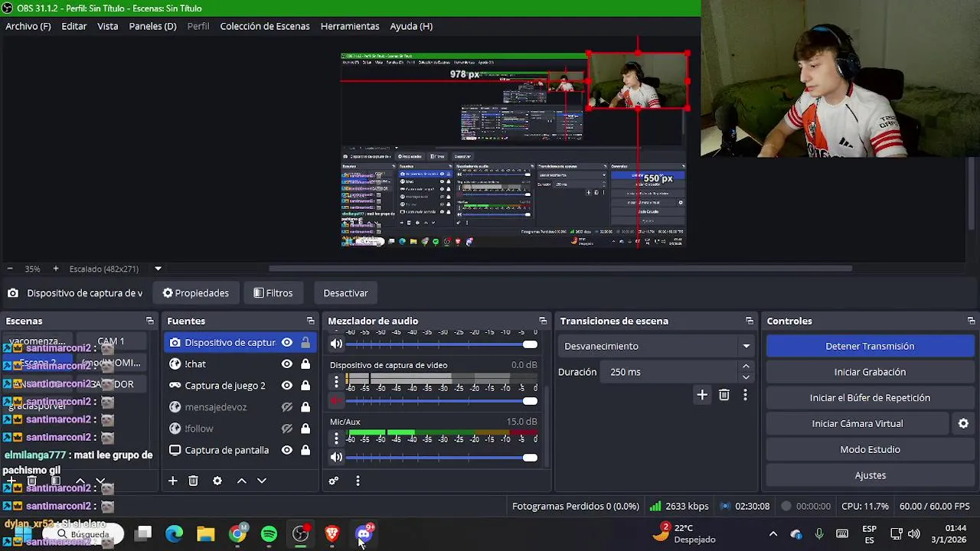
Task: Increase transition Duración with up arrow
Action: point(746,367)
